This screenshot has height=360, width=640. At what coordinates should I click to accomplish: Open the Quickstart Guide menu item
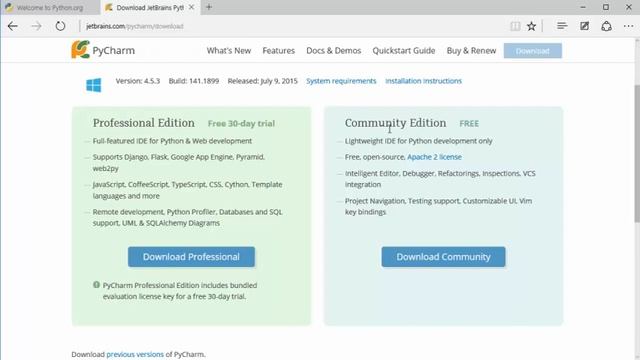(x=404, y=51)
